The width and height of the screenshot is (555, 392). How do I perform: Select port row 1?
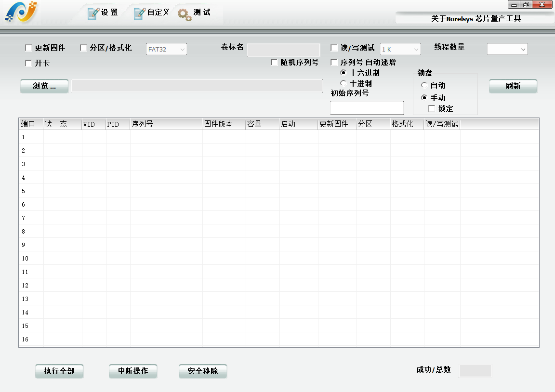pos(279,137)
